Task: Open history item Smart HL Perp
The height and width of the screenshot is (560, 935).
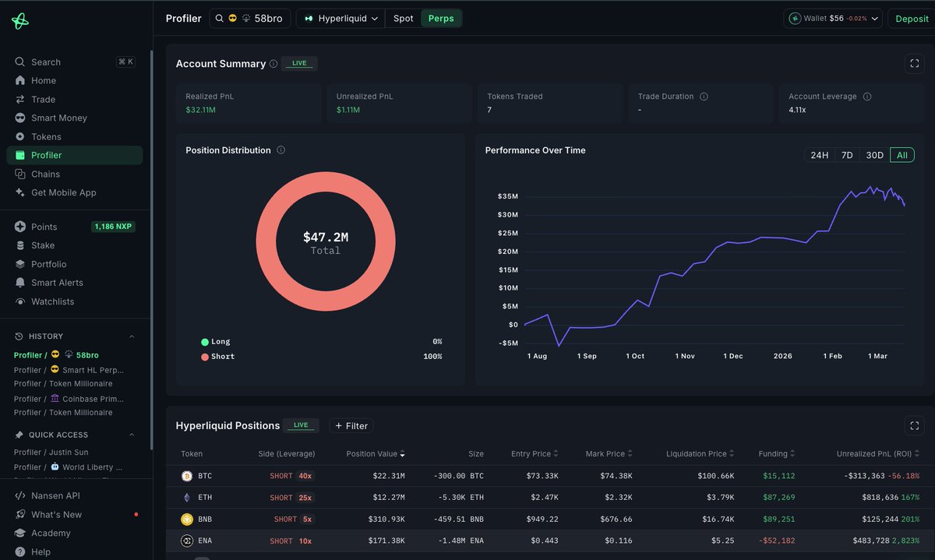Action: coord(69,369)
